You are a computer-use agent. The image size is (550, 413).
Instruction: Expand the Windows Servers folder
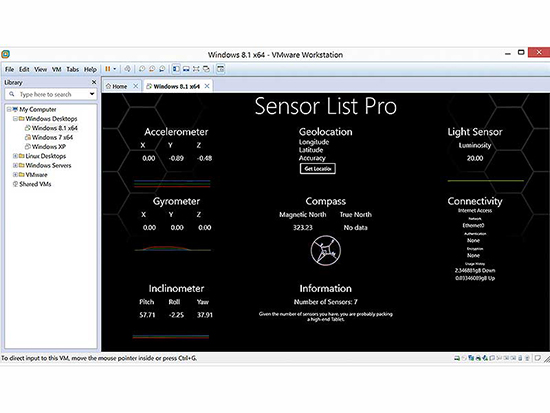[15, 165]
